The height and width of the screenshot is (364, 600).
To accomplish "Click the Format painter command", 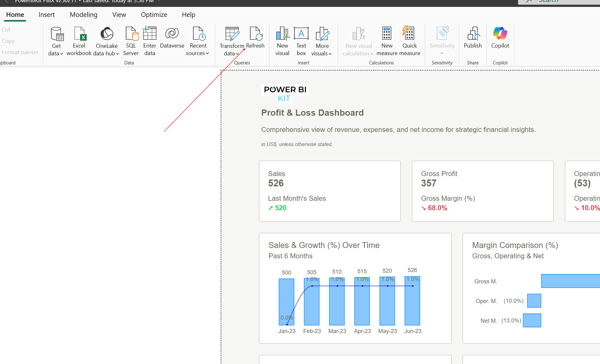I will (x=20, y=52).
